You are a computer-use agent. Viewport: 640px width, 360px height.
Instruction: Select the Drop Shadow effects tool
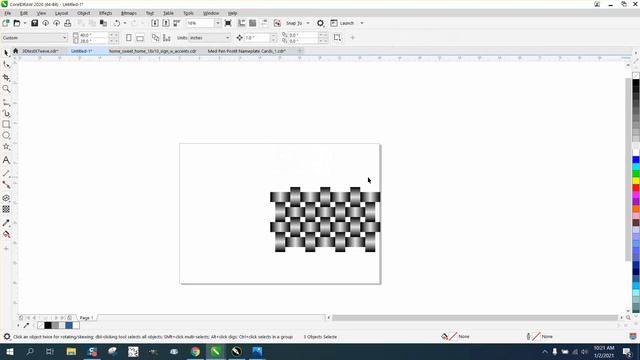[6, 198]
